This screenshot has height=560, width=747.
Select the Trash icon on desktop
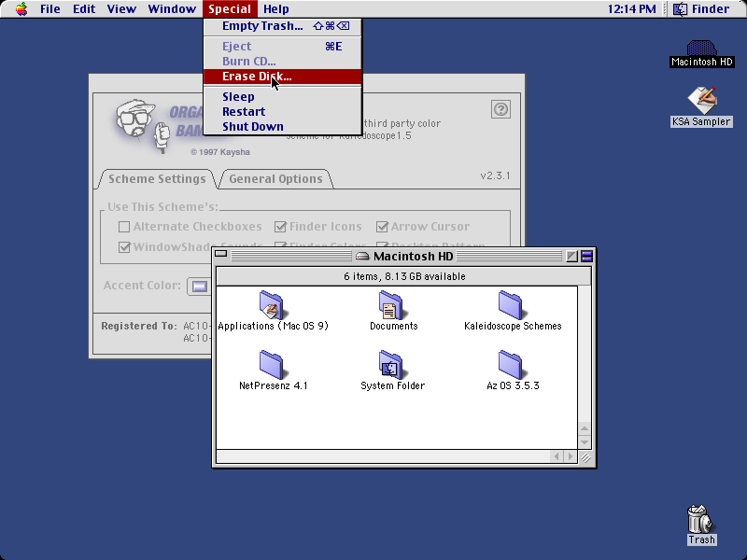pyautogui.click(x=699, y=520)
